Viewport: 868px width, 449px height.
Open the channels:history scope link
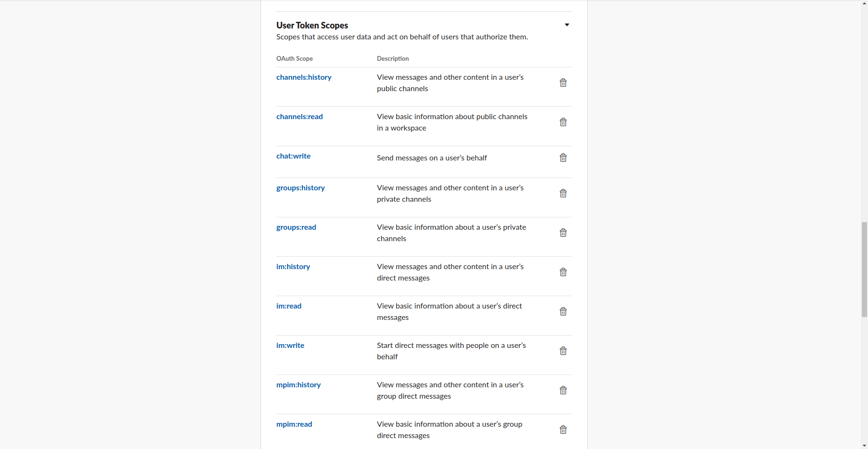coord(304,77)
